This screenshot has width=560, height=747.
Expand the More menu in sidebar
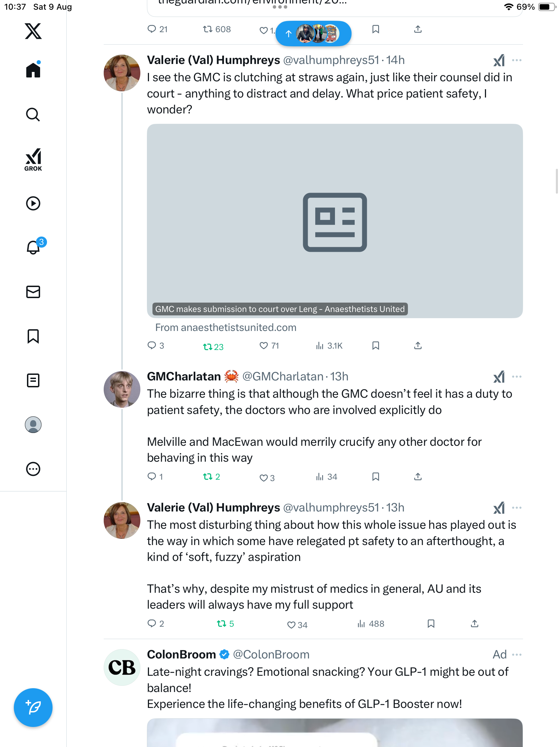pyautogui.click(x=33, y=469)
